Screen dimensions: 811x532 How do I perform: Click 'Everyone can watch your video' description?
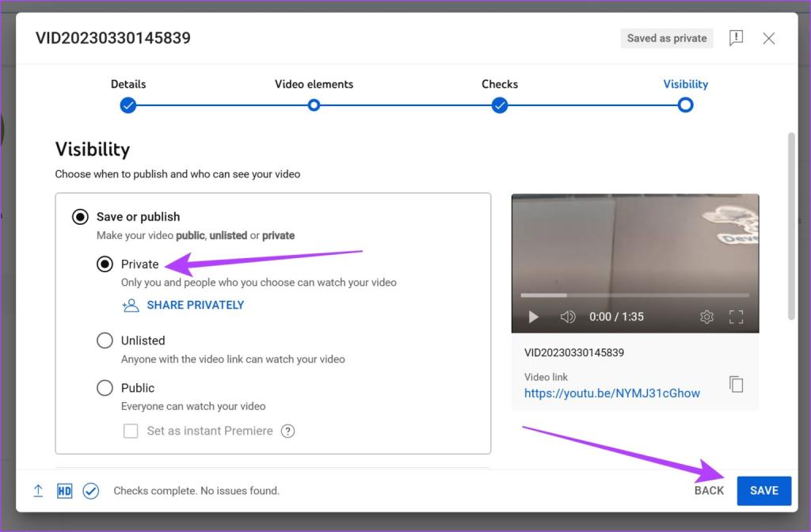tap(193, 406)
